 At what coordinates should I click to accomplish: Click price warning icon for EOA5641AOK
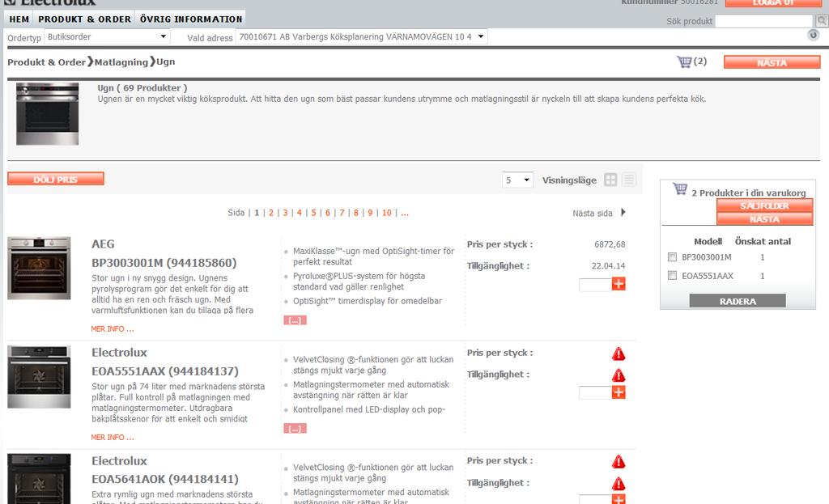(x=619, y=462)
